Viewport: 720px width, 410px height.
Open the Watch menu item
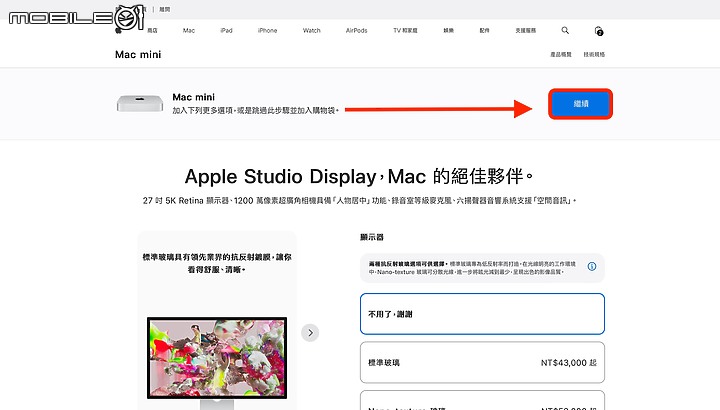coord(311,30)
